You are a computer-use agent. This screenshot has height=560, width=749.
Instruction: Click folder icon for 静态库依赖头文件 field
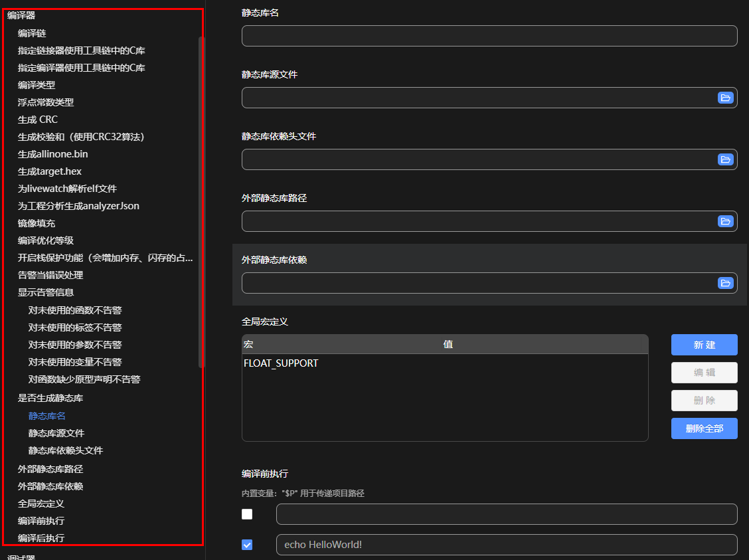pyautogui.click(x=725, y=159)
